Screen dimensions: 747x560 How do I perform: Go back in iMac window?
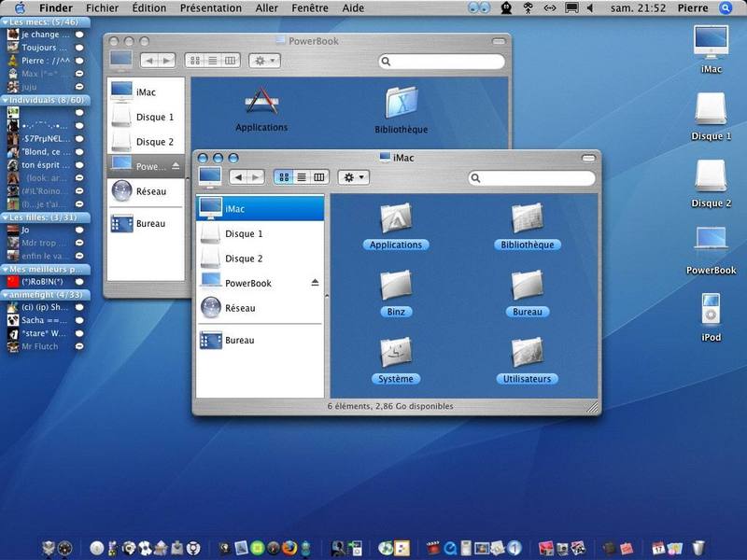(x=238, y=177)
